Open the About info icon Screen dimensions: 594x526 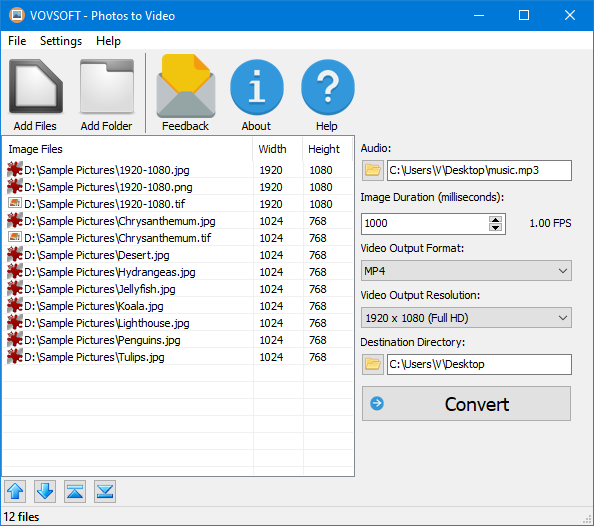[256, 87]
